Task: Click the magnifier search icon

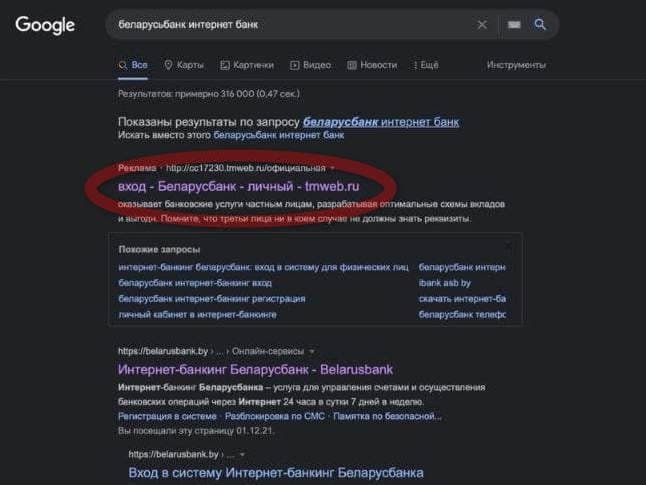Action: pos(541,25)
